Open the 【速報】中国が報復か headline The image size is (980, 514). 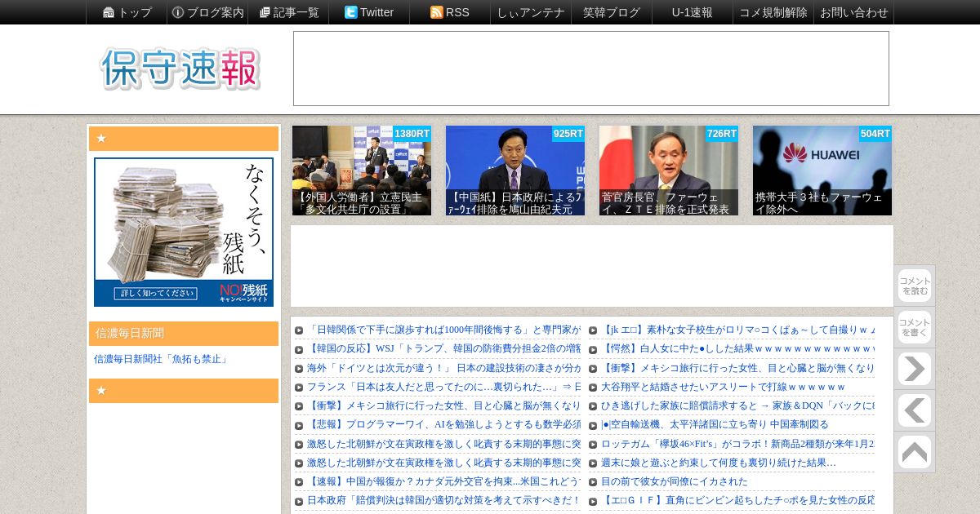443,481
